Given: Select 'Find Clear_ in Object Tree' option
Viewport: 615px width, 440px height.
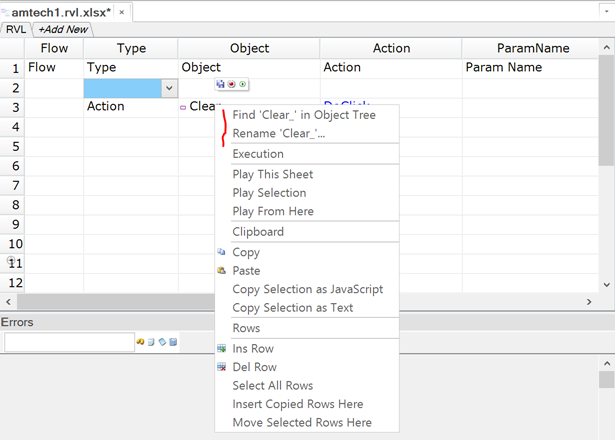Looking at the screenshot, I should point(304,115).
